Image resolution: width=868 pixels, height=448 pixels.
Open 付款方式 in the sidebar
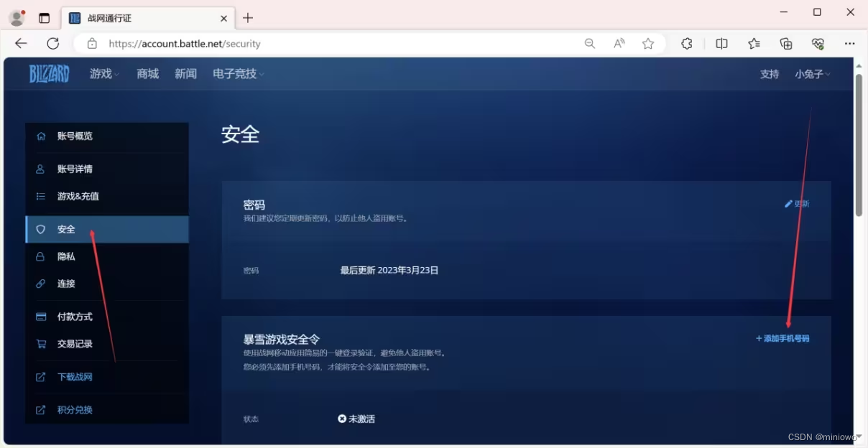tap(107, 317)
